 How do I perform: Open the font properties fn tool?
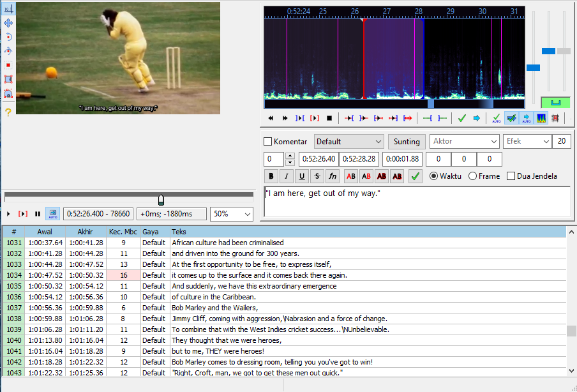point(333,176)
